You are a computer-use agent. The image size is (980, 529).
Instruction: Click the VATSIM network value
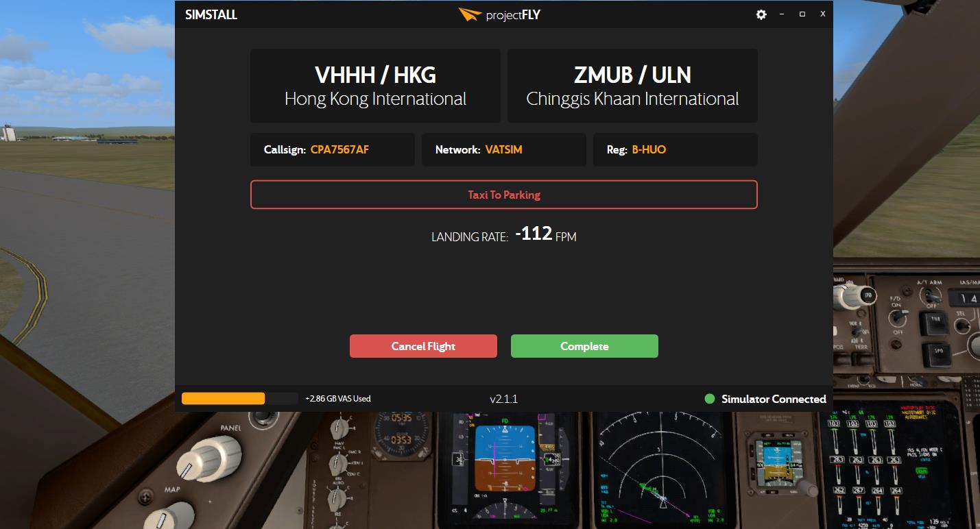[x=503, y=149]
